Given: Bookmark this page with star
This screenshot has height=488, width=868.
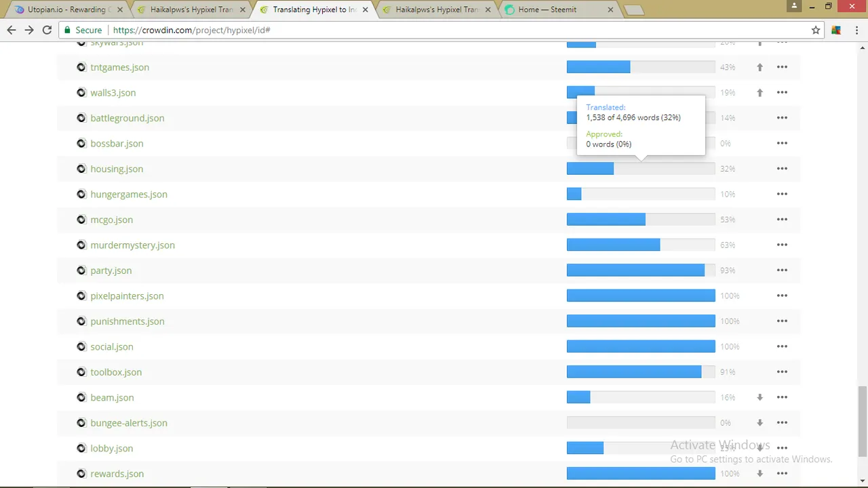Looking at the screenshot, I should coord(816,30).
